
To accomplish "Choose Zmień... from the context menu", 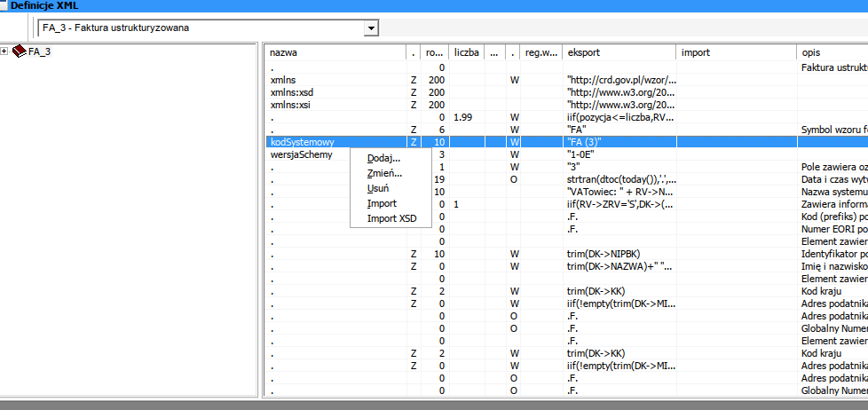I will (x=384, y=173).
